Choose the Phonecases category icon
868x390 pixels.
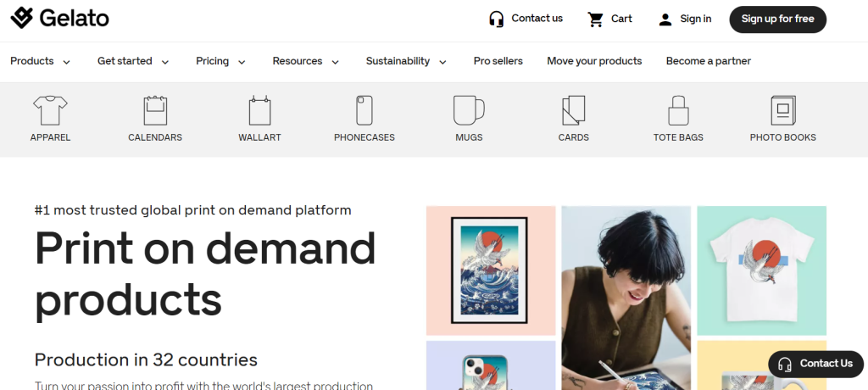[x=364, y=110]
